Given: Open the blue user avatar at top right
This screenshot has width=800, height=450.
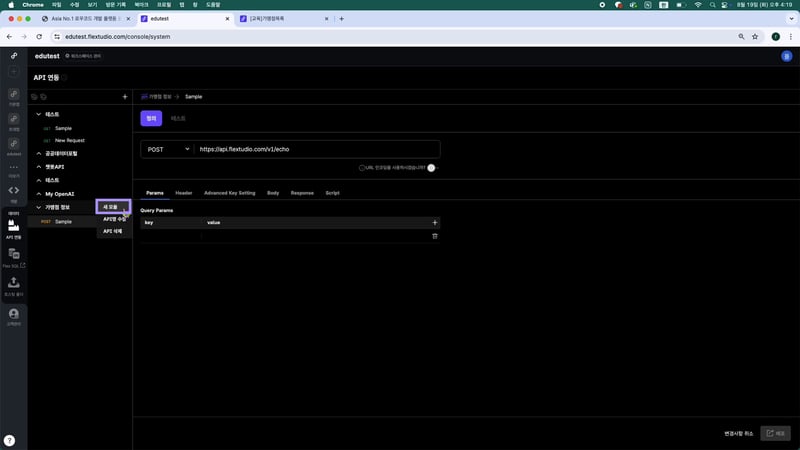Looking at the screenshot, I should (785, 57).
